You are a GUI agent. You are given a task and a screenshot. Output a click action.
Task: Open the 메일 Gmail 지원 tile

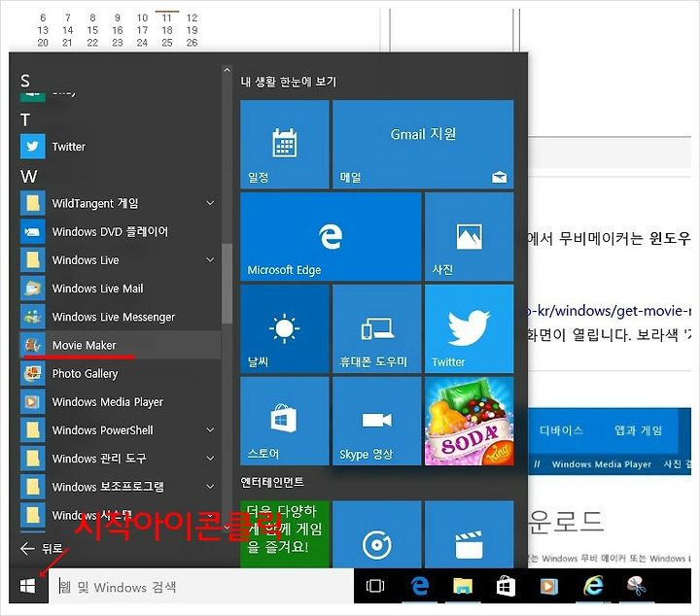[423, 144]
